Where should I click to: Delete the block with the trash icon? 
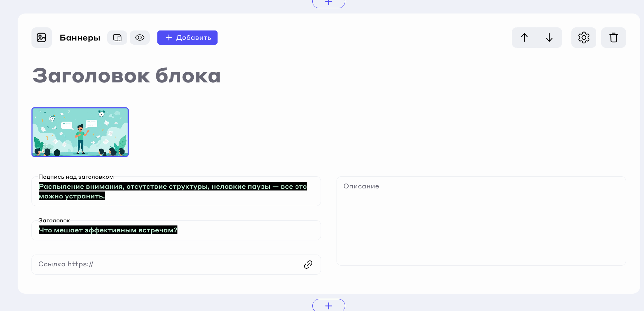(x=613, y=37)
